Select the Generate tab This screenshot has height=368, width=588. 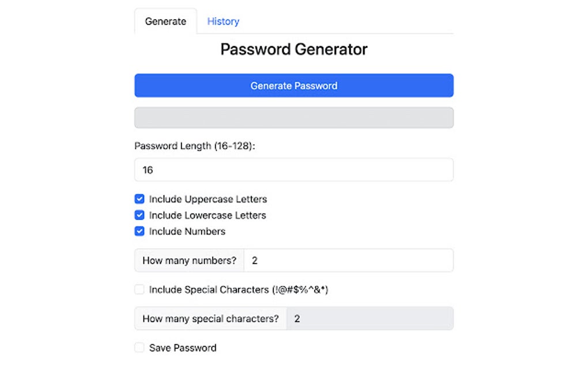pos(165,21)
